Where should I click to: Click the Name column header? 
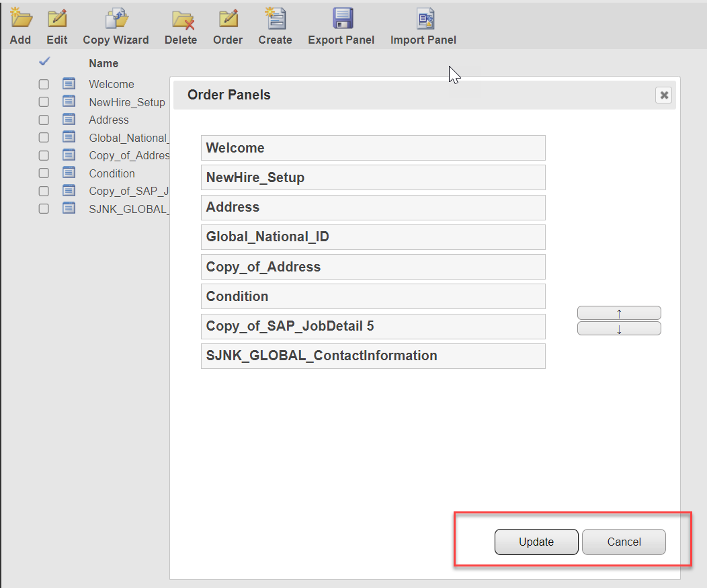coord(103,64)
